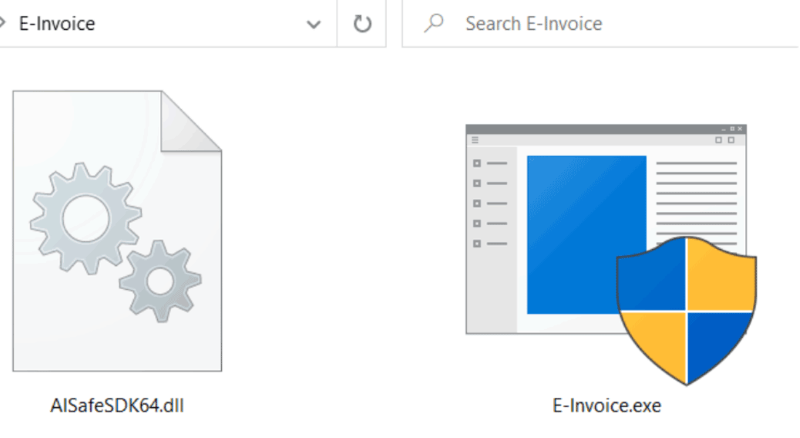Select the E-Invoice.exe application icon

click(611, 254)
